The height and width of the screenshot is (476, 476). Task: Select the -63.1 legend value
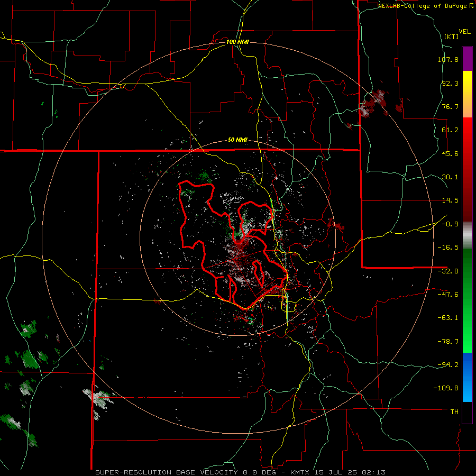click(448, 318)
